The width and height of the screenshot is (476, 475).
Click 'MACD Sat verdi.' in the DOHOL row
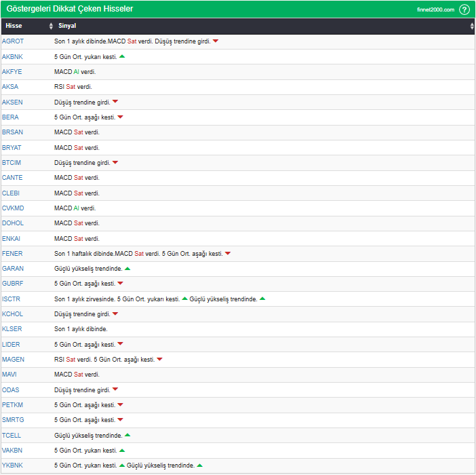tap(77, 223)
